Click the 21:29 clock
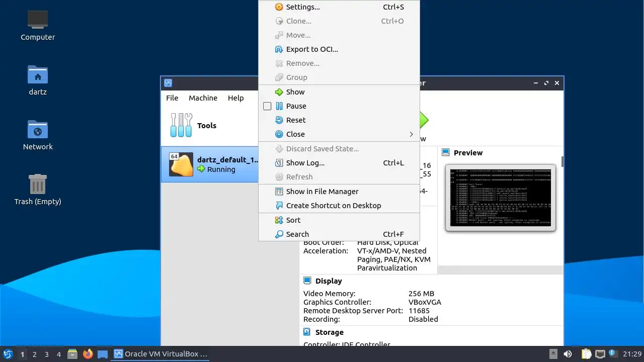644x362 pixels. 632,354
